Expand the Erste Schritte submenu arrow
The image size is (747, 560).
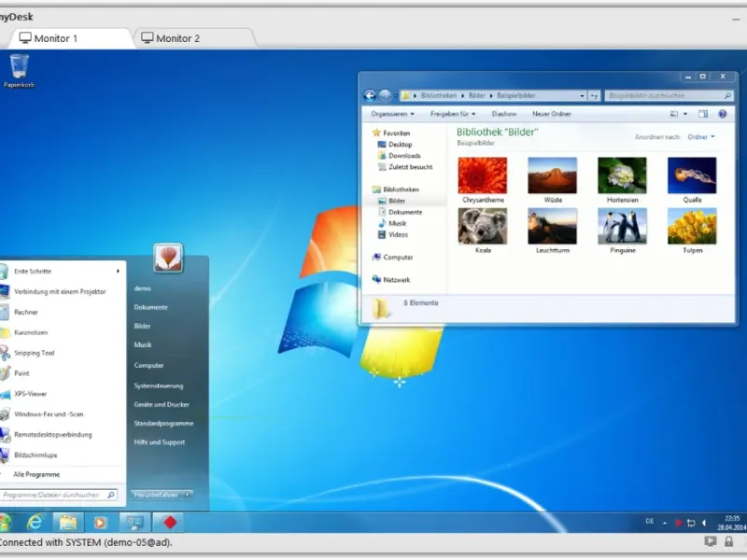118,271
